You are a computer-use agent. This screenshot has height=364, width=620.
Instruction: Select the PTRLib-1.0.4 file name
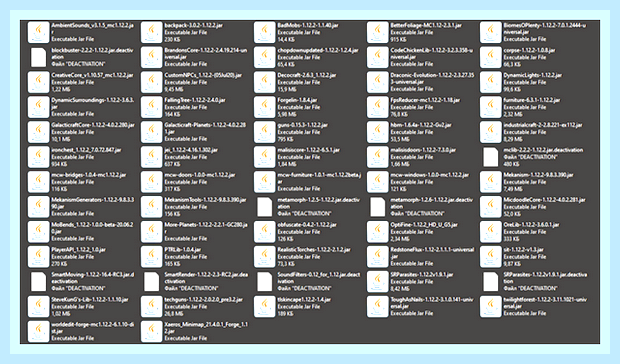click(183, 250)
